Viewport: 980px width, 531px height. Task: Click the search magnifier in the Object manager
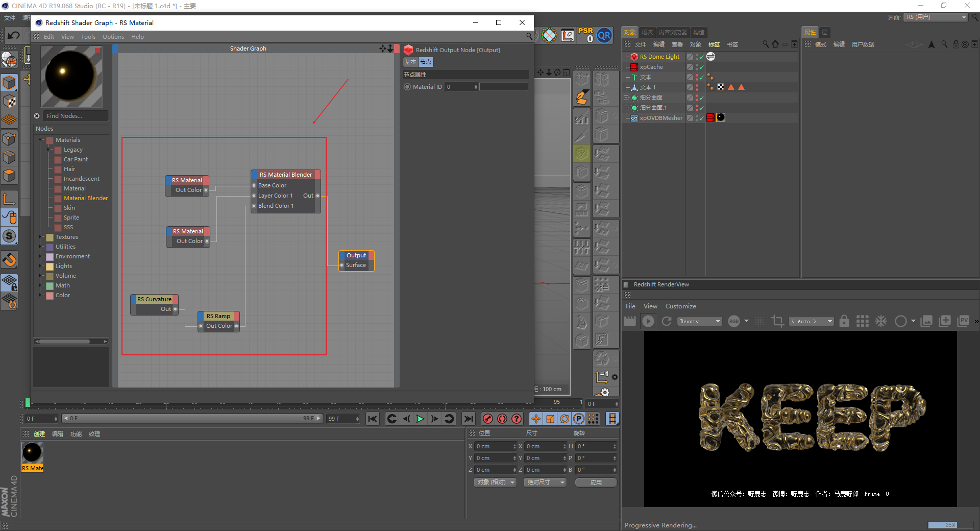coord(766,44)
